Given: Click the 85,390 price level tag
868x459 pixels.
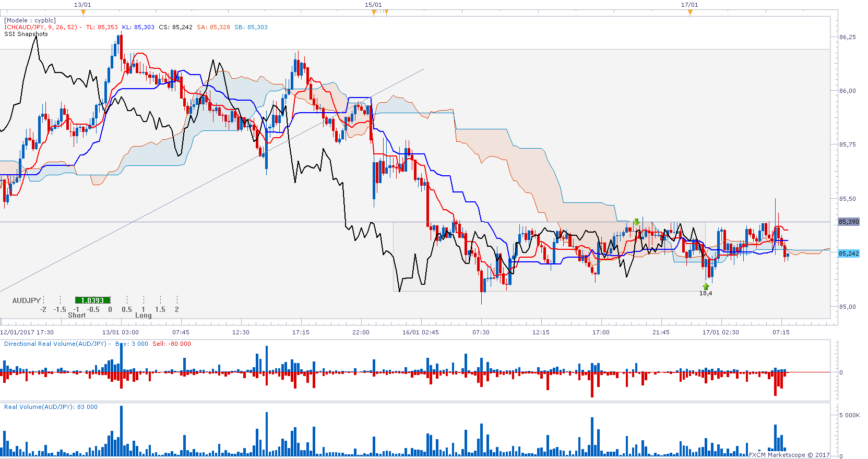Looking at the screenshot, I should 849,222.
